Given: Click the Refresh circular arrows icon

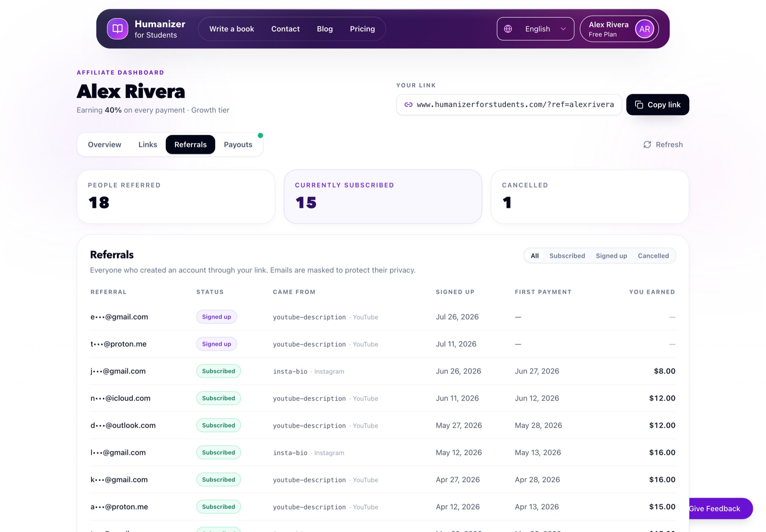Looking at the screenshot, I should coord(647,145).
